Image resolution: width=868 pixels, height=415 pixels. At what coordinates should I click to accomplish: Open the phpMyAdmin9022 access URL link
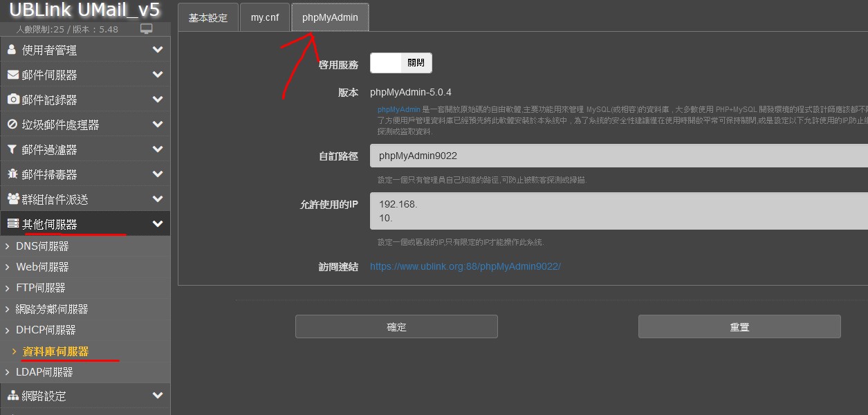[x=465, y=266]
